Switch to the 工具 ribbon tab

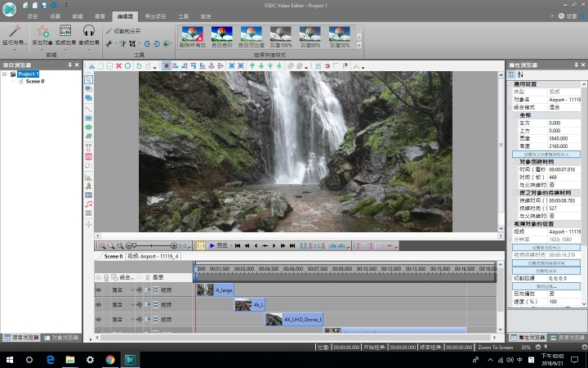point(184,16)
